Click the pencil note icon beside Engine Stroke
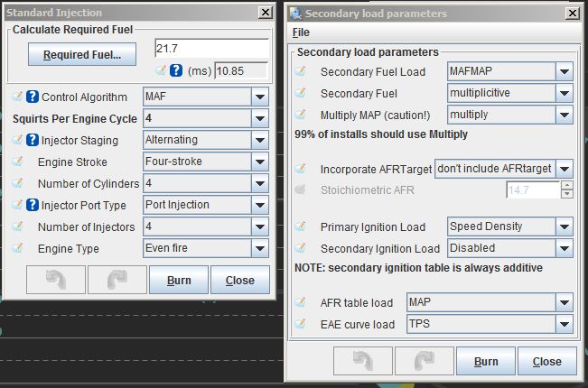The image size is (588, 388). point(19,162)
